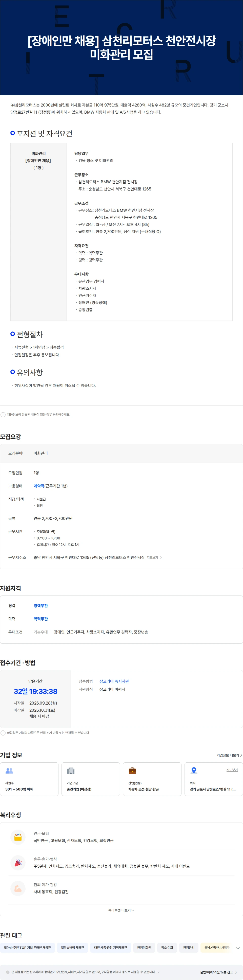Select tag 충남>천안시 서북구
Image resolution: width=243 pixels, height=980 pixels.
(x=217, y=947)
